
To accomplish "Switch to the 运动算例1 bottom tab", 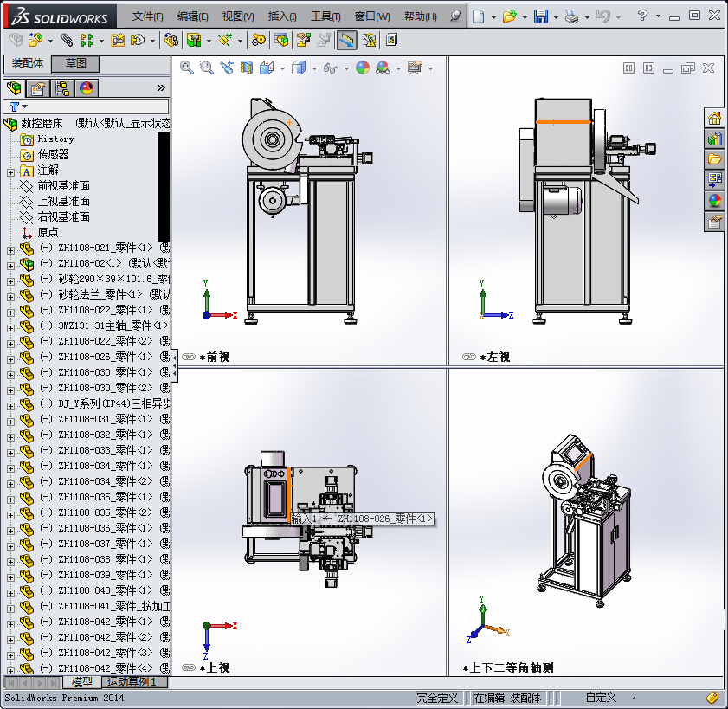I will coord(135,682).
